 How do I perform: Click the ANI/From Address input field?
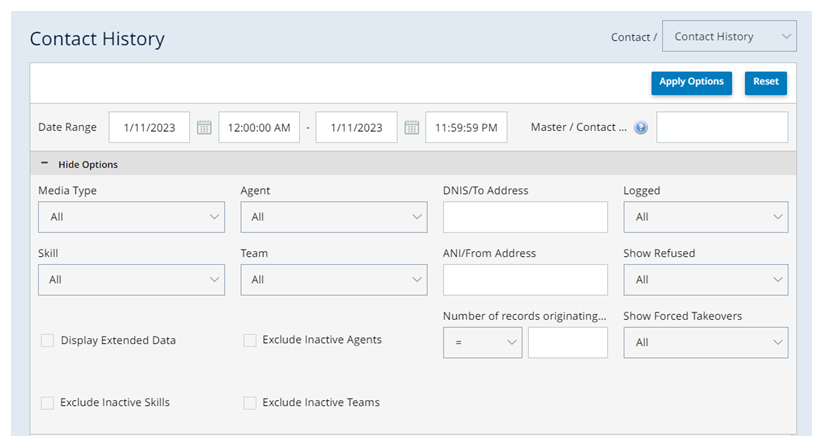pos(526,280)
